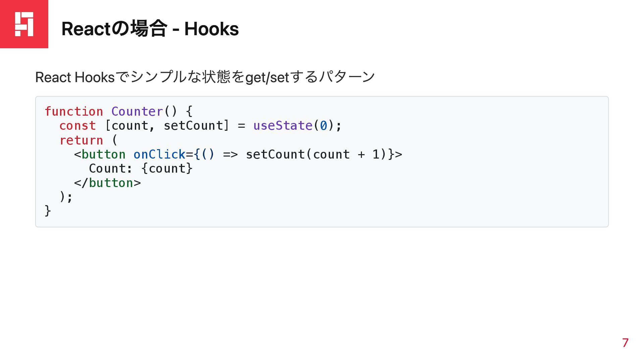
Task: Click the purple "useState" hook call
Action: tap(283, 126)
